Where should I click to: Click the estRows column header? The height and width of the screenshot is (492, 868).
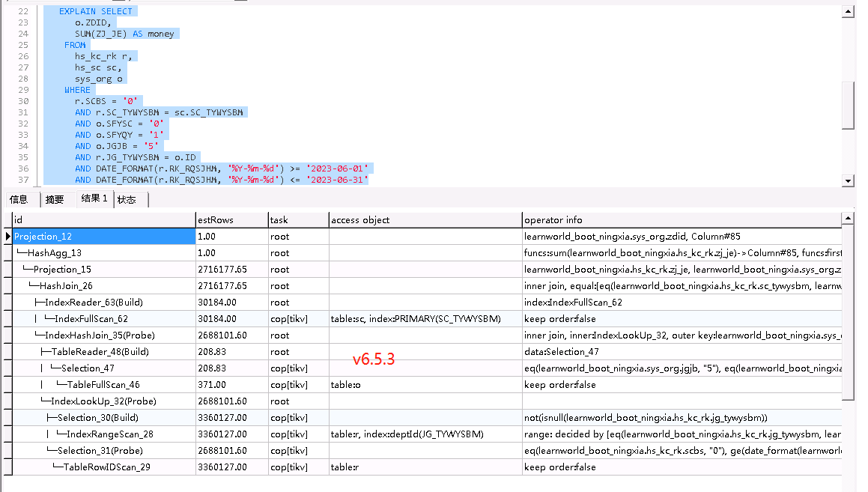[232, 219]
